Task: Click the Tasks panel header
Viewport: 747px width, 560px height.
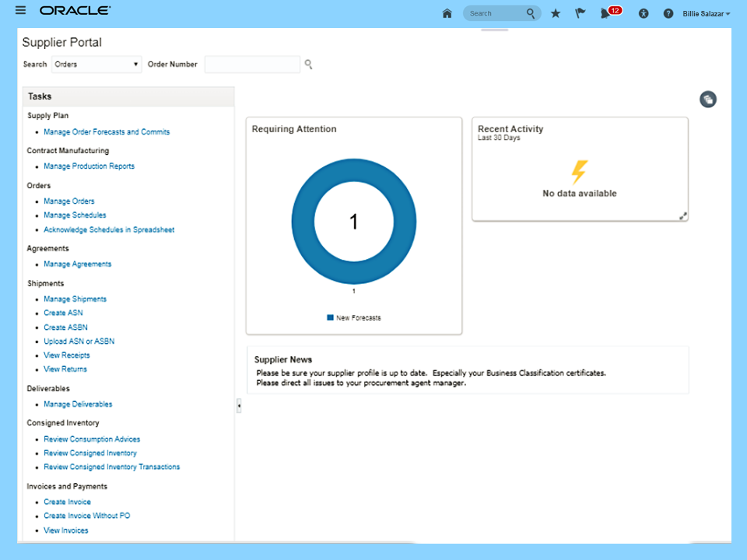Action: pos(128,96)
